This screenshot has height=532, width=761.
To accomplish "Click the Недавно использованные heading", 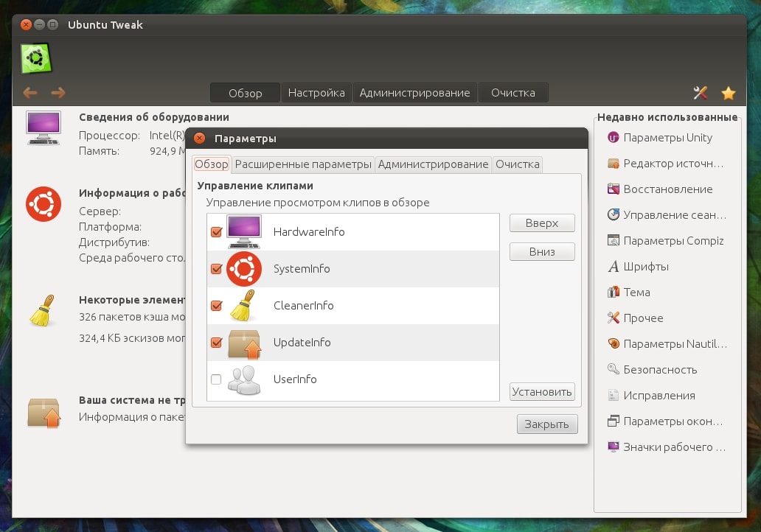I will (x=667, y=117).
